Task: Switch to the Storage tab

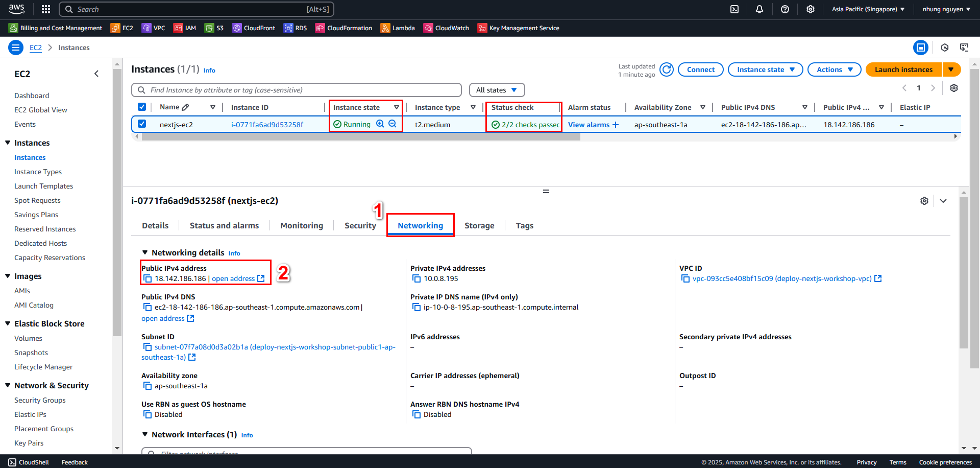Action: pos(479,225)
